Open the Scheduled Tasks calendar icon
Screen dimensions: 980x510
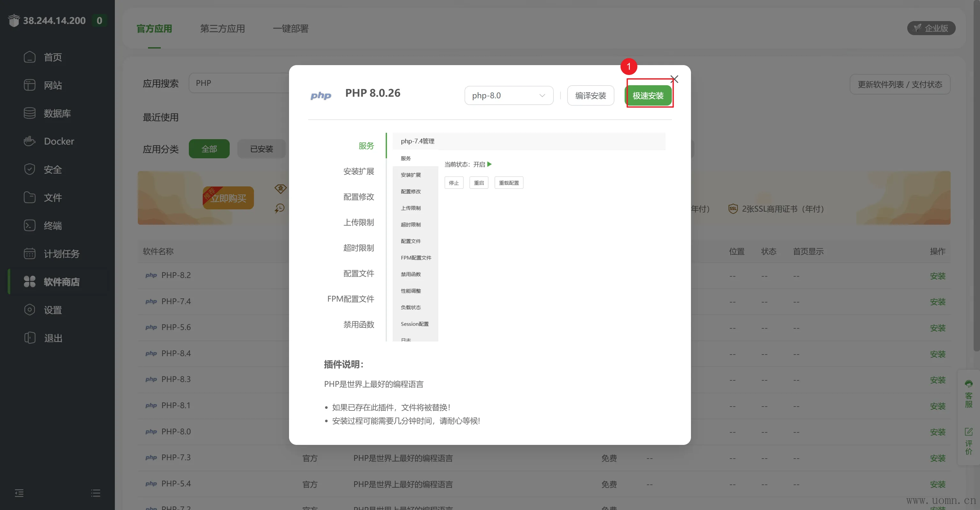click(29, 253)
